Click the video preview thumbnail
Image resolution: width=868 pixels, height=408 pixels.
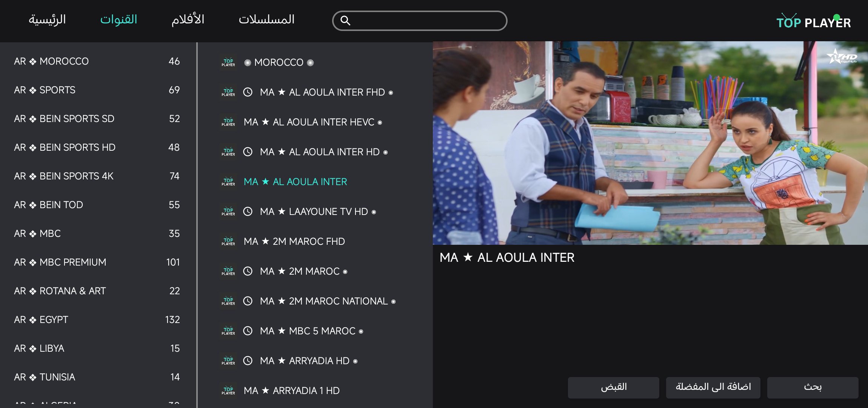pos(650,143)
